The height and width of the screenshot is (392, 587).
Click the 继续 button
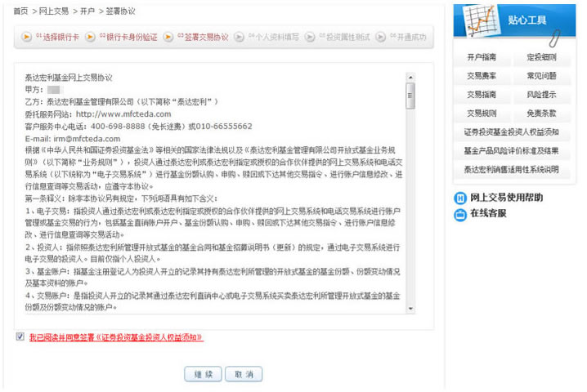click(x=203, y=374)
